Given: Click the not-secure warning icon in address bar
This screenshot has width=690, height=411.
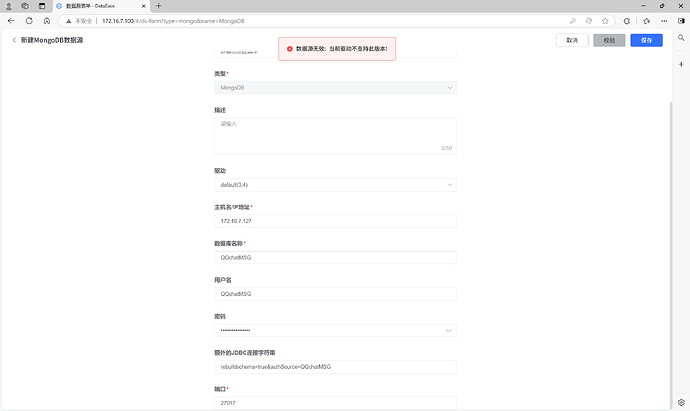Looking at the screenshot, I should [69, 21].
